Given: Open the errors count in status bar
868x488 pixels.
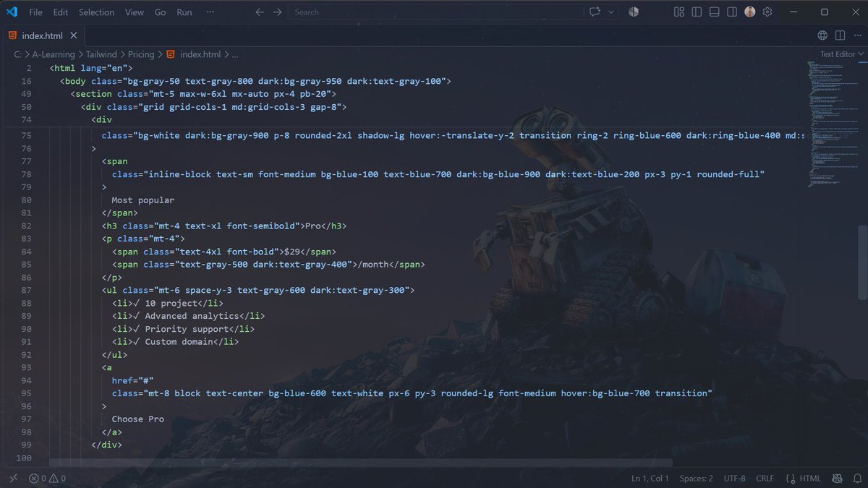Looking at the screenshot, I should pos(38,479).
